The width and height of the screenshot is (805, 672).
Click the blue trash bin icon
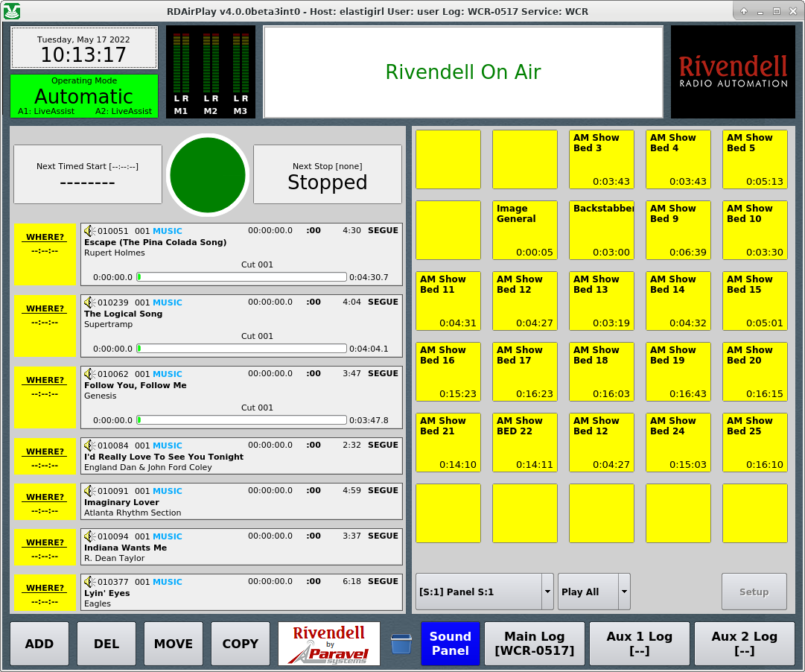(x=401, y=644)
